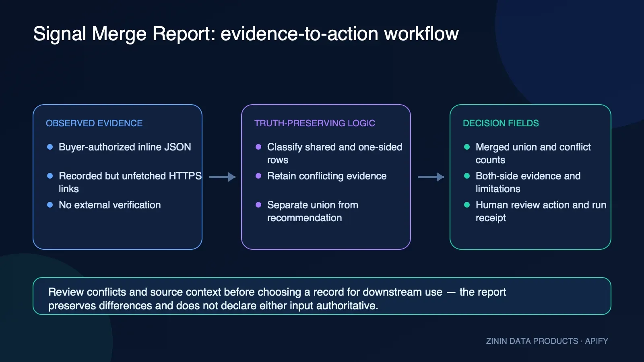The width and height of the screenshot is (644, 362).
Task: Select 'Retain conflicting evidence' bullet text
Action: tap(327, 176)
